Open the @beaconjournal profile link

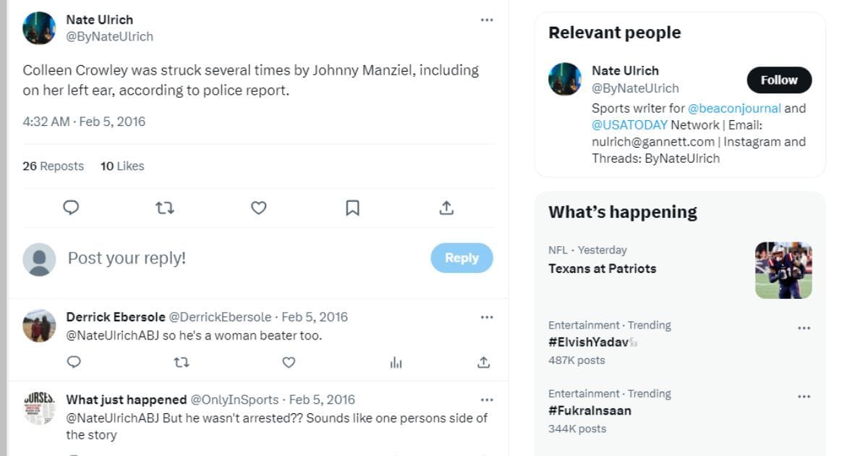pos(733,109)
